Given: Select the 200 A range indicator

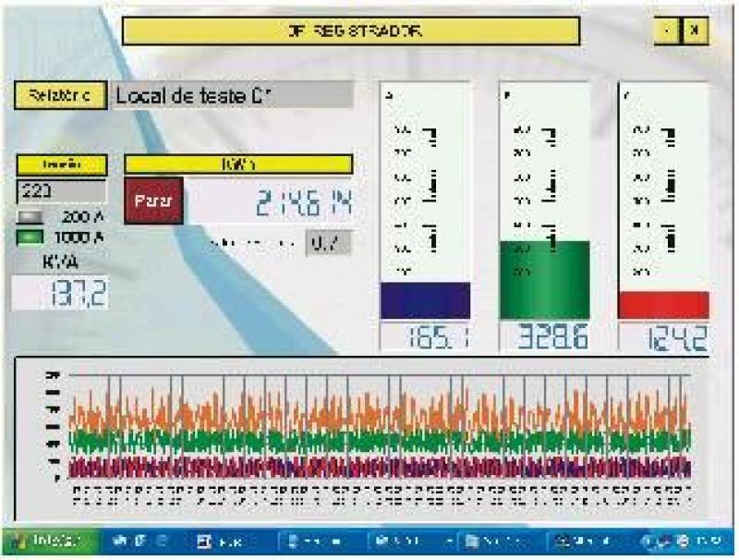Looking at the screenshot, I should (30, 218).
